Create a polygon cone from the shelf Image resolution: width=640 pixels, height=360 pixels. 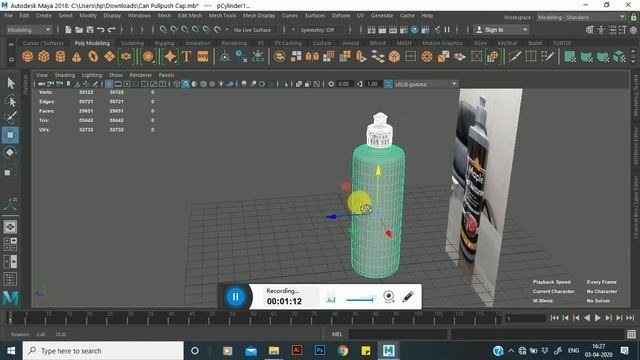77,56
